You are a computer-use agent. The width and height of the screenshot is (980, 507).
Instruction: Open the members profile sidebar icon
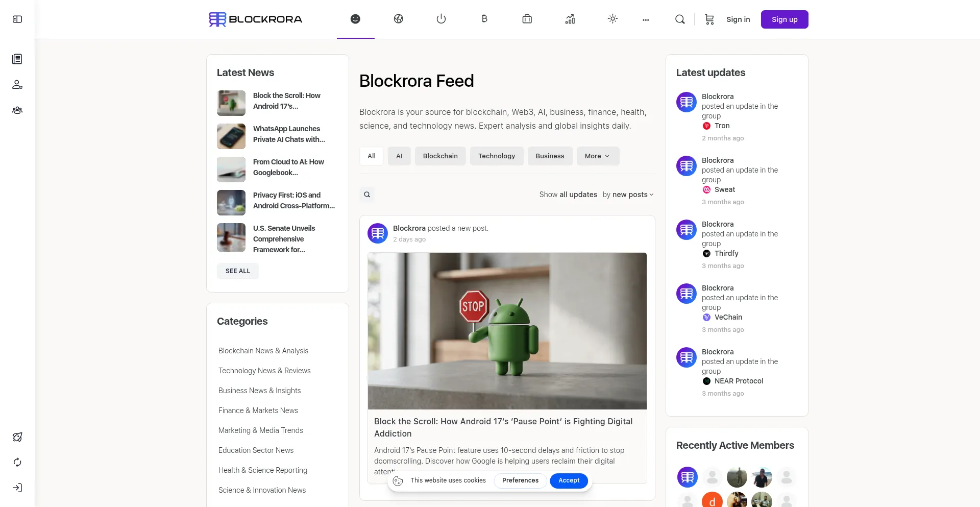17,85
